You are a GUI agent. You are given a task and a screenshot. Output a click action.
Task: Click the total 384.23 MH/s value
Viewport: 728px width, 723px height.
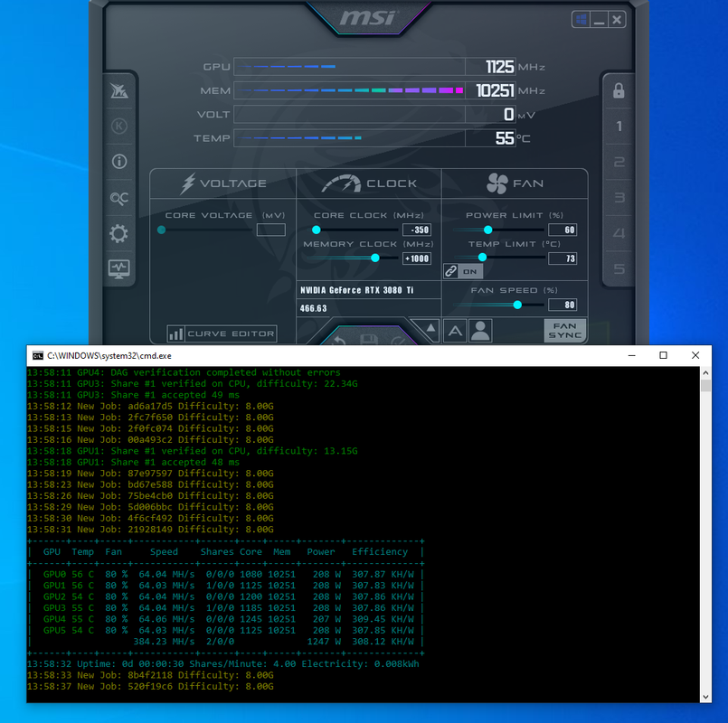[164, 642]
